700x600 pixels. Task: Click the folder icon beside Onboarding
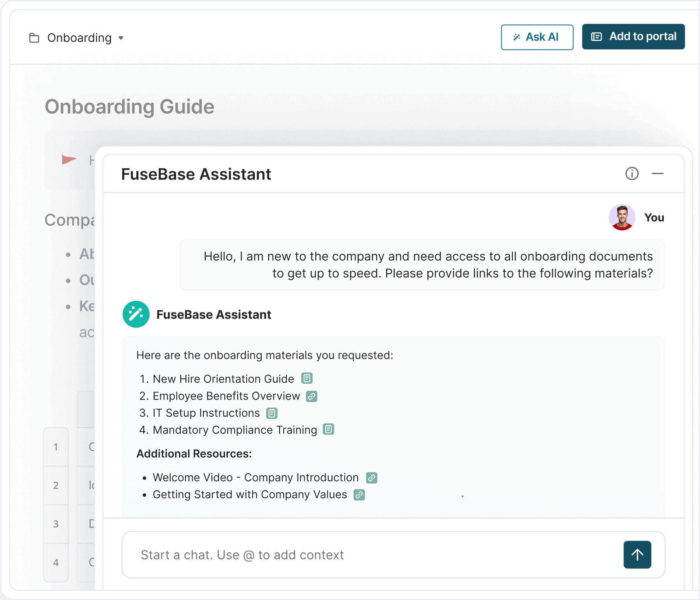click(34, 38)
